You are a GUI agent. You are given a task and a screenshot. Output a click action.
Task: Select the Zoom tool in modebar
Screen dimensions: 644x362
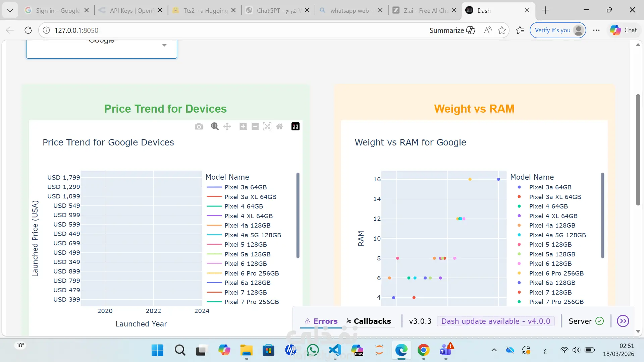(215, 126)
